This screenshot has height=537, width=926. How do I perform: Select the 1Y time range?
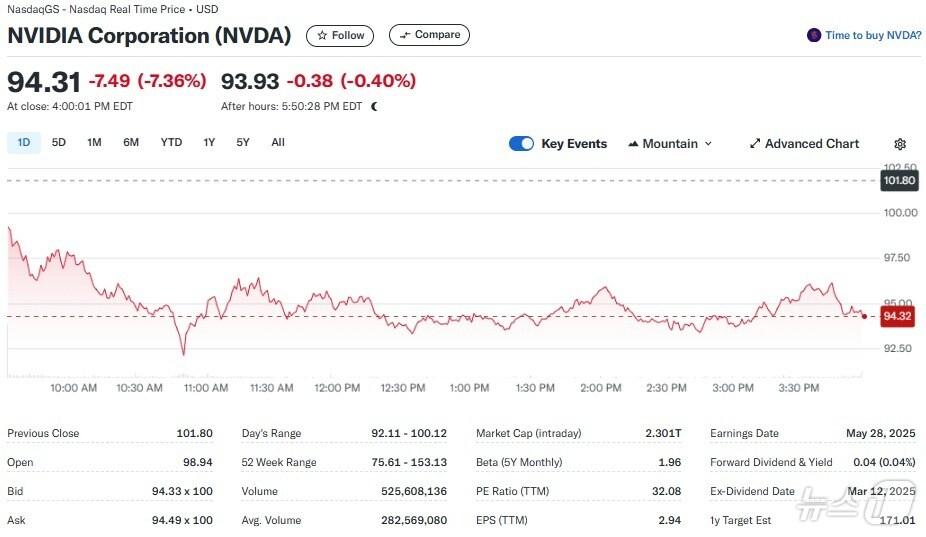[209, 142]
